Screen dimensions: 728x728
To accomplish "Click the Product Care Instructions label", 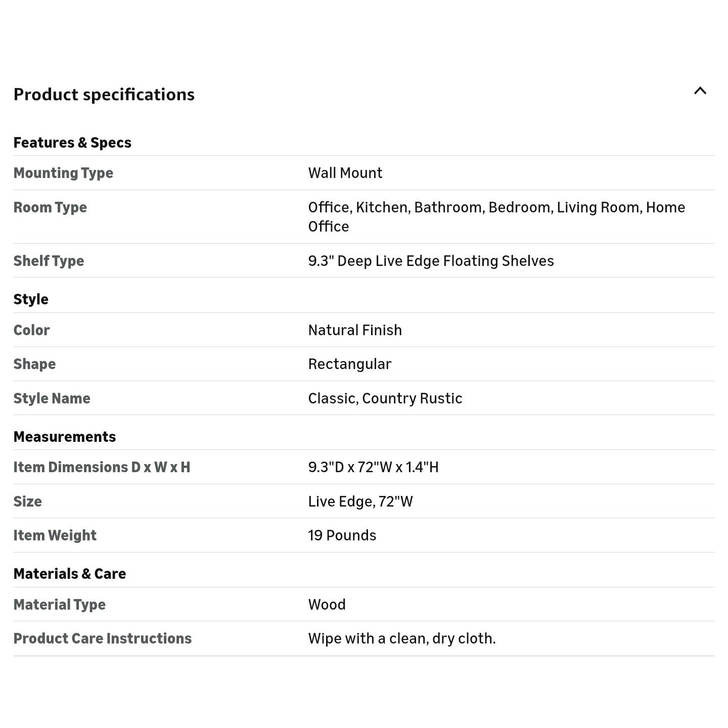I will pos(103,639).
